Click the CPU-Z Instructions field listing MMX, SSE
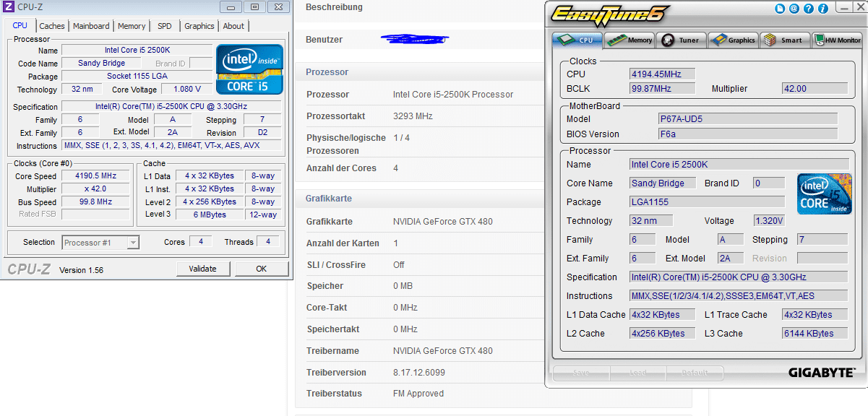The width and height of the screenshot is (868, 416). pos(172,146)
